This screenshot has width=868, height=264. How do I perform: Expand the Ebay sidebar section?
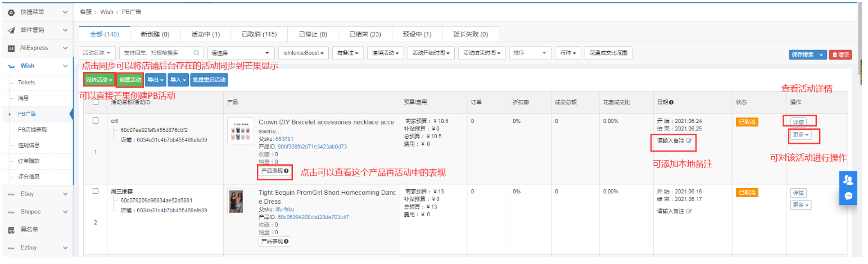point(65,194)
